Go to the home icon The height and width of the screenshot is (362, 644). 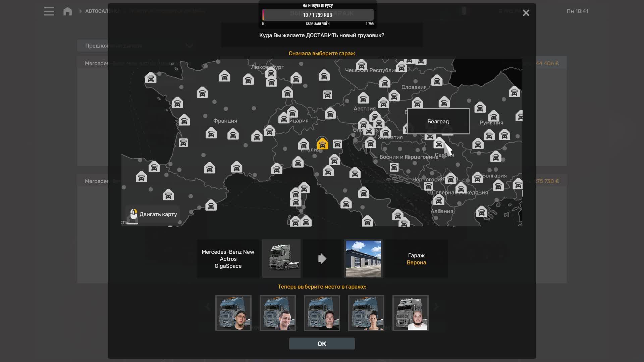point(67,11)
